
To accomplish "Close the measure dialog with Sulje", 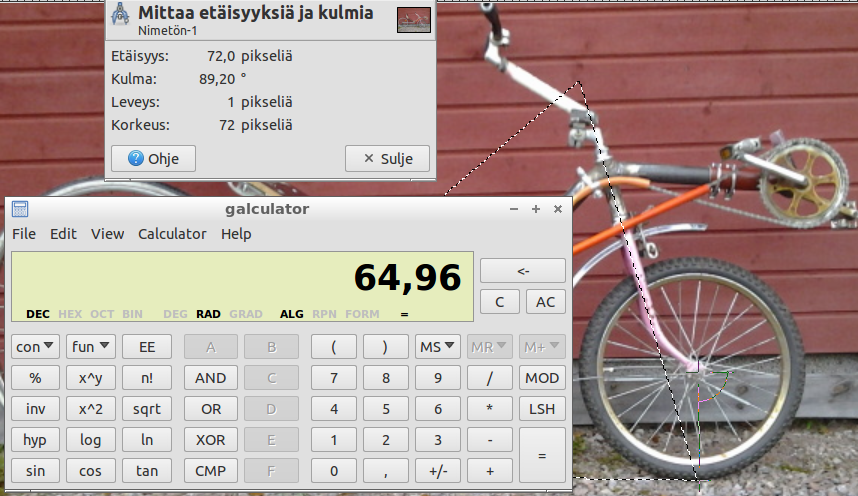I will pos(387,159).
